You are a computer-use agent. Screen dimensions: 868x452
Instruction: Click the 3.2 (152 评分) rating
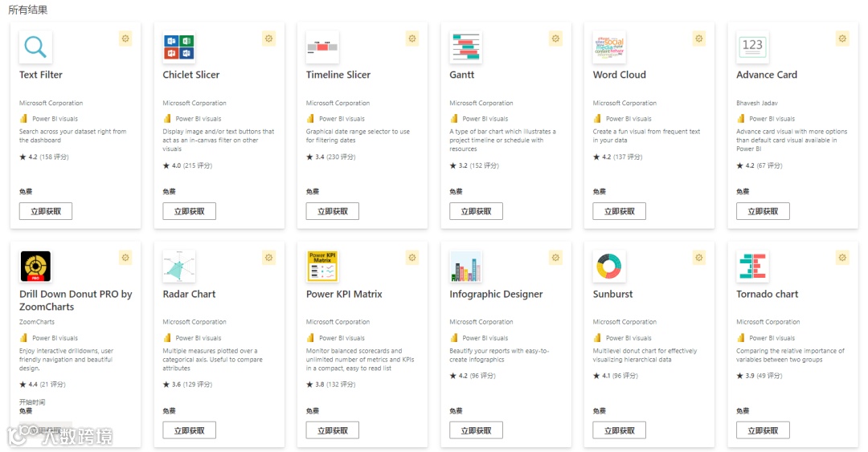[474, 165]
